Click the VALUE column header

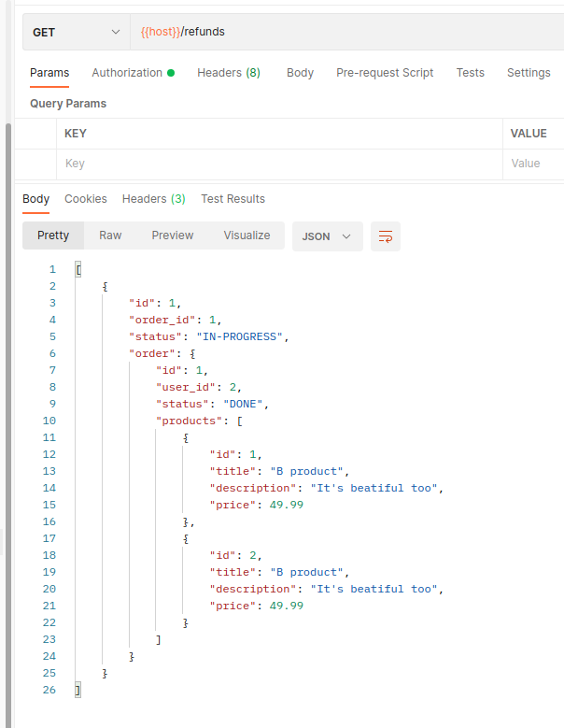click(529, 134)
